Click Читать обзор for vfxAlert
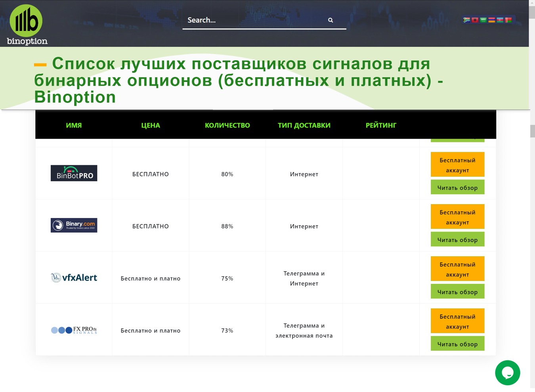Viewport: 535px width, 392px height. point(457,292)
